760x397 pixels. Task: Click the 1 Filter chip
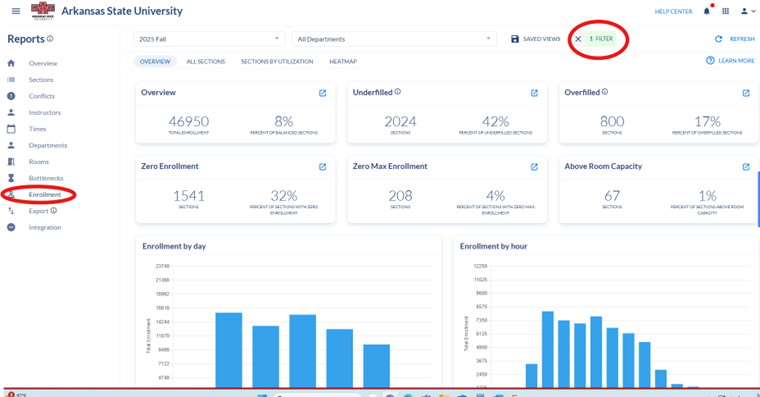pos(601,39)
